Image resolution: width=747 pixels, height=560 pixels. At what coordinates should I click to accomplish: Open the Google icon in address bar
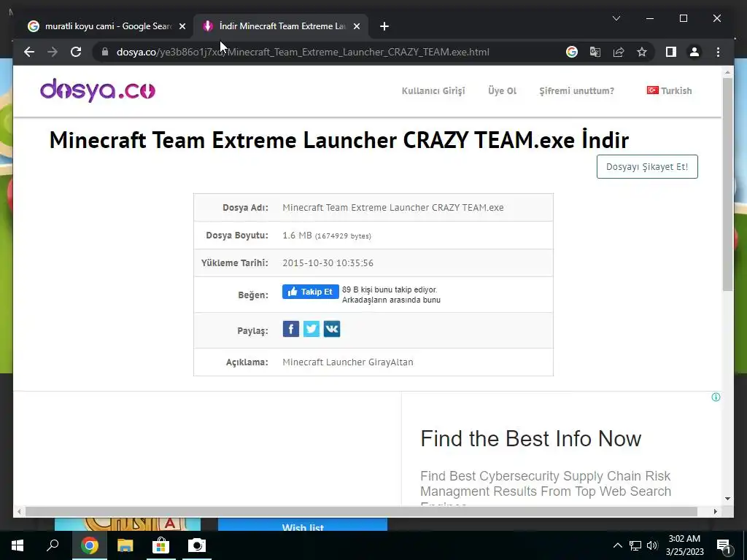572,52
